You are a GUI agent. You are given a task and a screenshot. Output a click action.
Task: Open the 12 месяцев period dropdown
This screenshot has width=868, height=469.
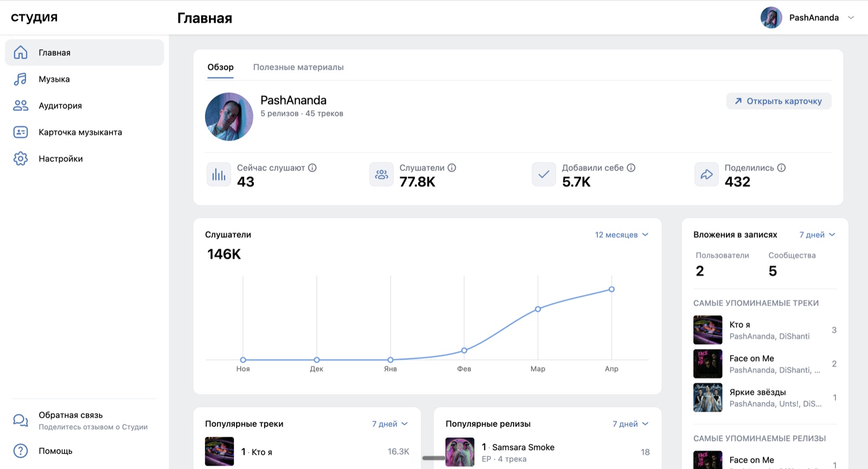coord(622,234)
